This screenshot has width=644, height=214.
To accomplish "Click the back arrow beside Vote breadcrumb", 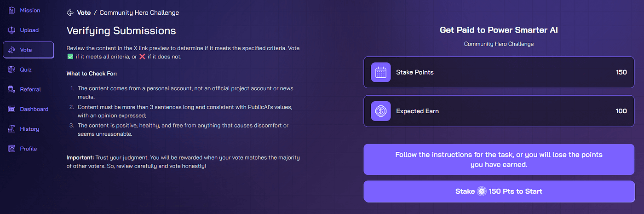I will point(70,13).
